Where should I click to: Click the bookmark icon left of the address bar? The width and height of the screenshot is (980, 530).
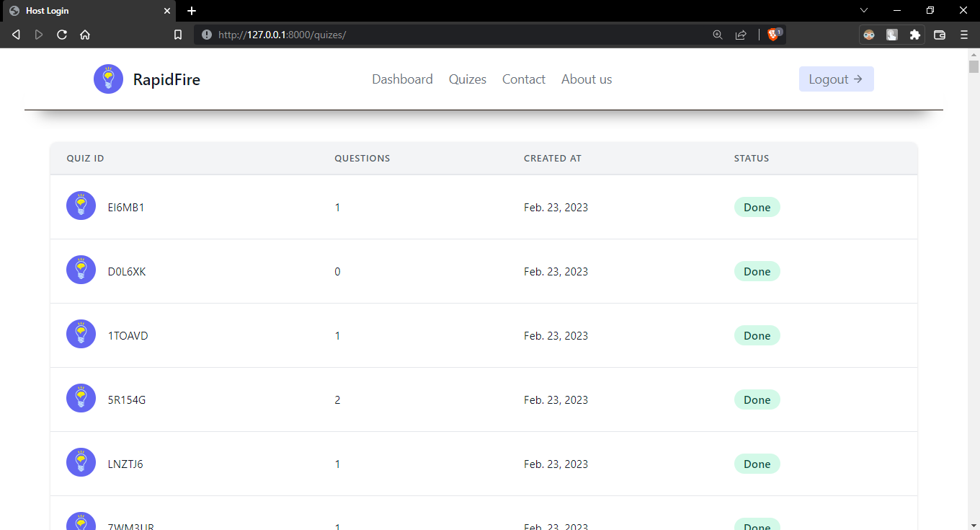click(178, 34)
